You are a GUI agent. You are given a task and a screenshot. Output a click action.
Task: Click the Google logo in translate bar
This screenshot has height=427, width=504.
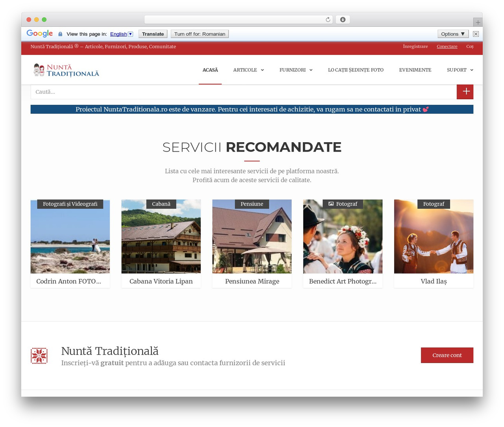[x=40, y=34]
